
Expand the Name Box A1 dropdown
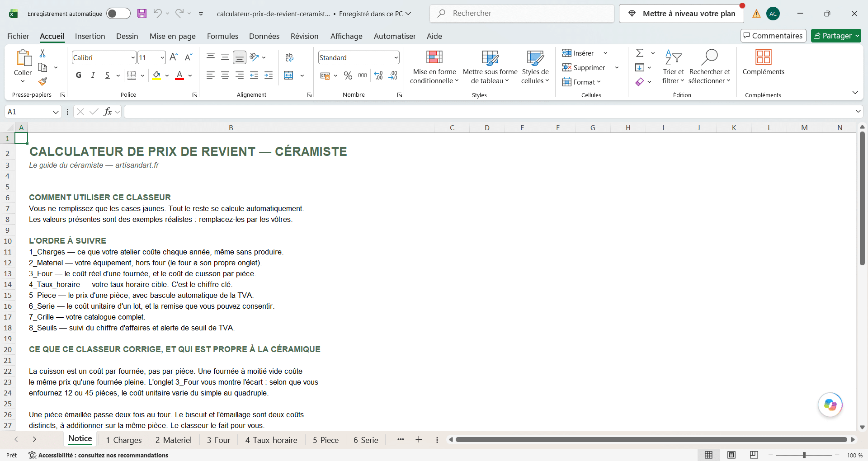click(56, 112)
